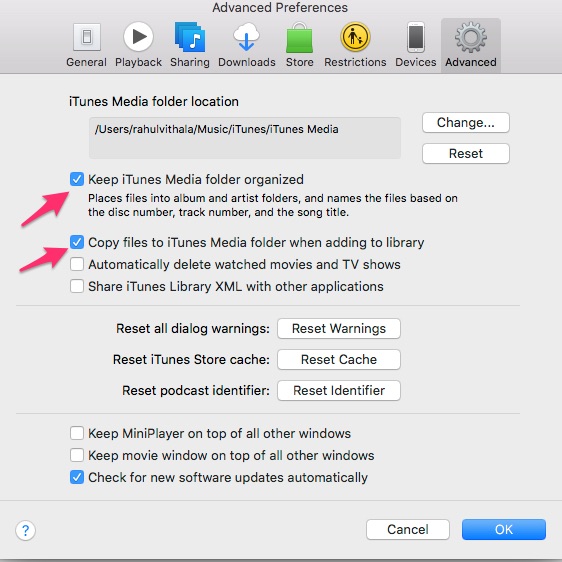Click the Reset Identifier button
The image size is (562, 562).
tap(339, 390)
